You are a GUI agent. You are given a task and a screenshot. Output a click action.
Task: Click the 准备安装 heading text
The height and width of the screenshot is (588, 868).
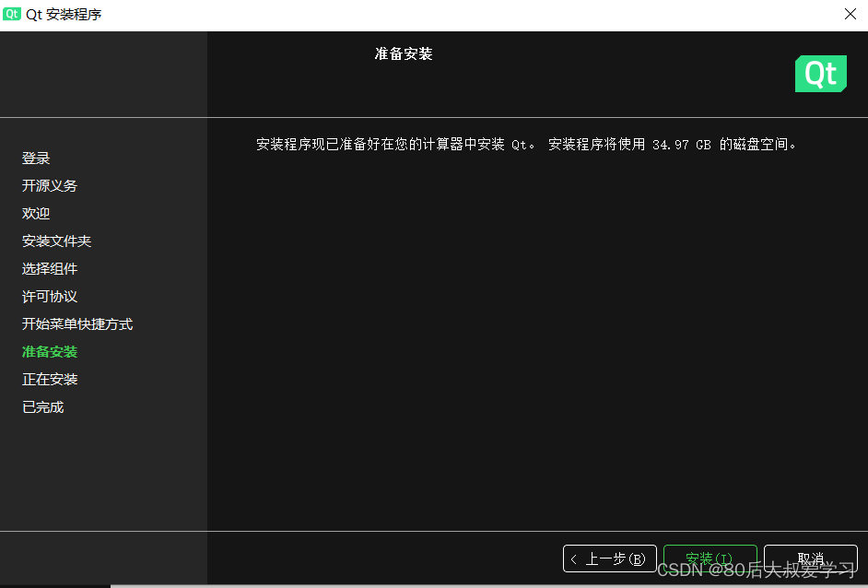click(x=403, y=53)
